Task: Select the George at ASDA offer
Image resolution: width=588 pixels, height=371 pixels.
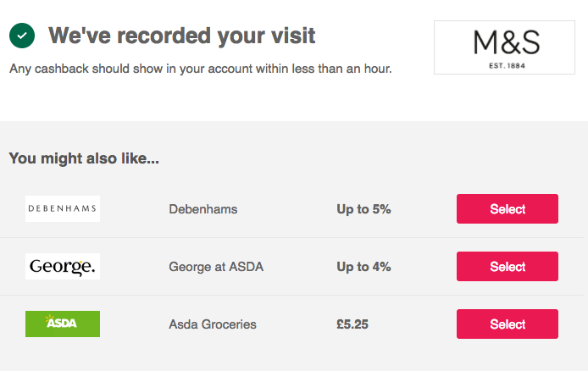Action: [508, 267]
